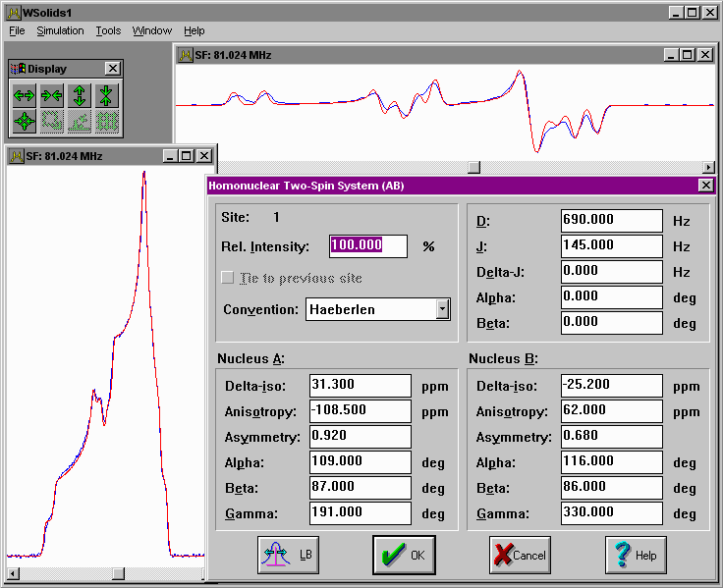Open the Simulation menu
The height and width of the screenshot is (588, 723).
60,30
